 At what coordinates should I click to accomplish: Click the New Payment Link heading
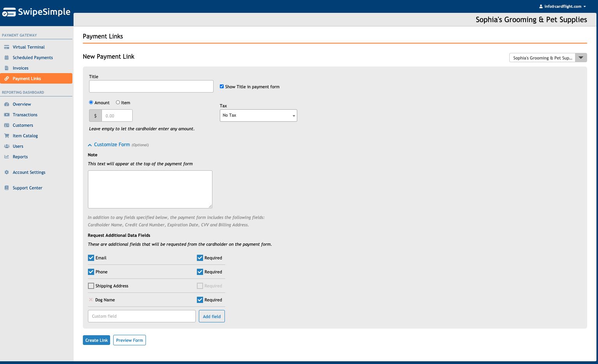pyautogui.click(x=109, y=56)
